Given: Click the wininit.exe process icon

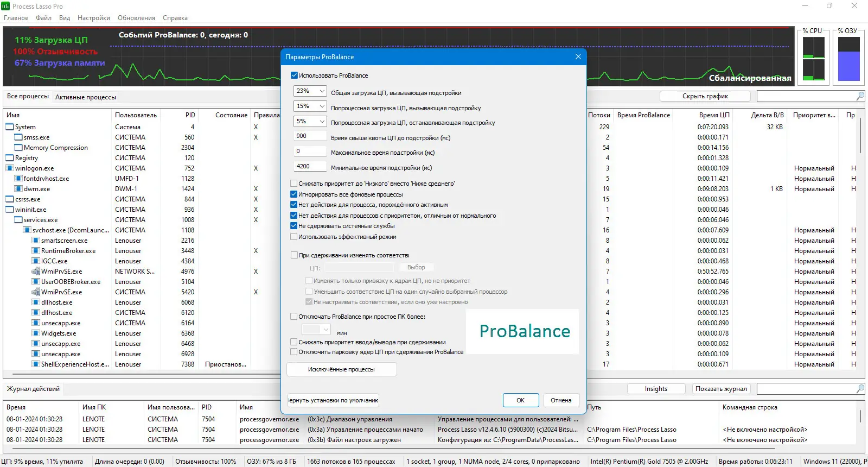Looking at the screenshot, I should coord(10,210).
